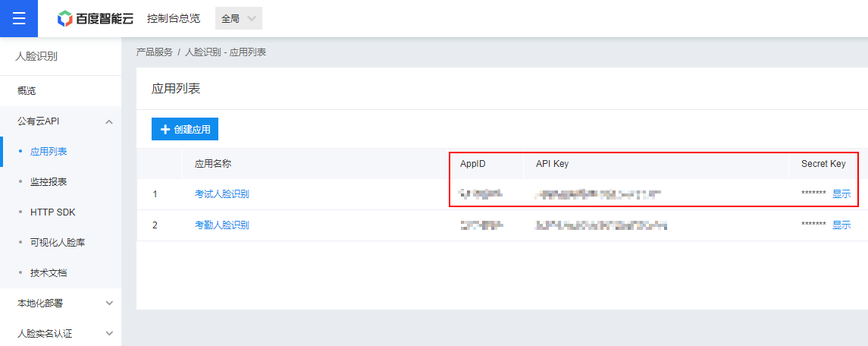Click the 创建应用 button
This screenshot has height=346, width=868.
click(185, 129)
